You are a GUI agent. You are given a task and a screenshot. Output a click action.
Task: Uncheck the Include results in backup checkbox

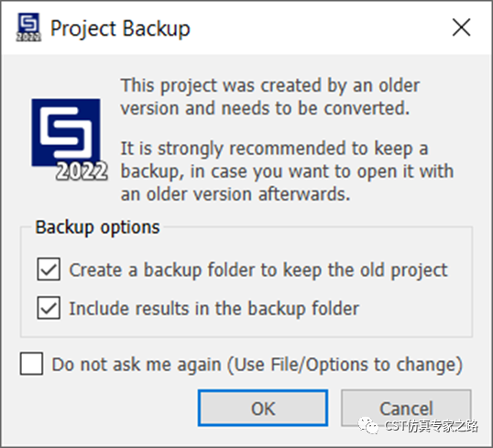coord(49,308)
